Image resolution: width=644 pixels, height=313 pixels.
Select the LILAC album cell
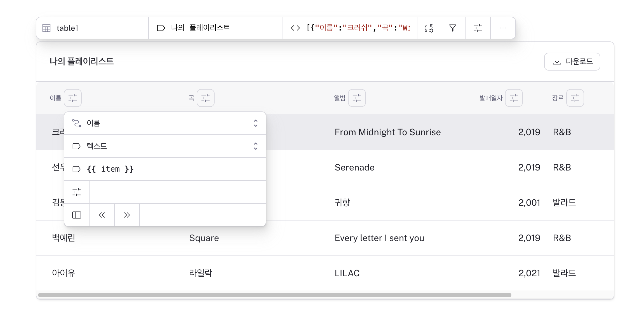pyautogui.click(x=347, y=273)
